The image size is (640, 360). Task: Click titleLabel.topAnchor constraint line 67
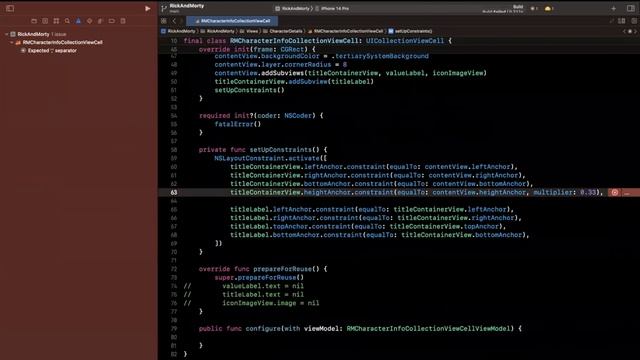pos(368,227)
